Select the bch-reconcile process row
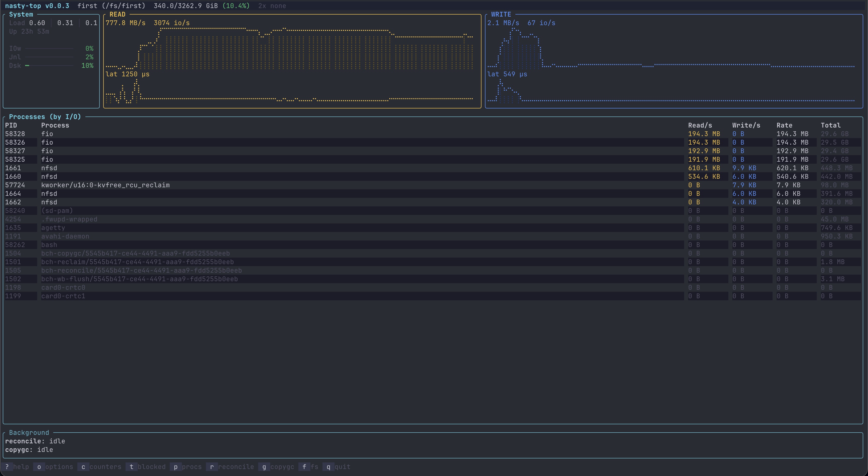Screen dimensions: 868x476 (433, 270)
